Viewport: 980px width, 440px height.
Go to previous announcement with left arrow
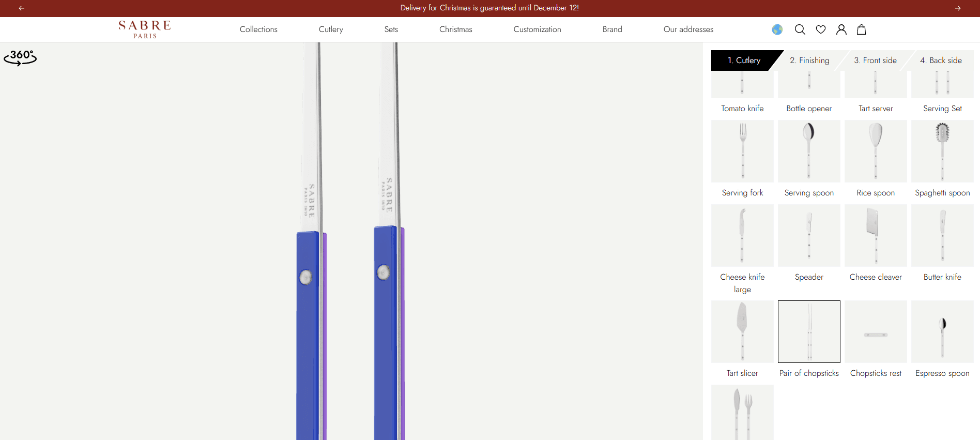(x=22, y=8)
